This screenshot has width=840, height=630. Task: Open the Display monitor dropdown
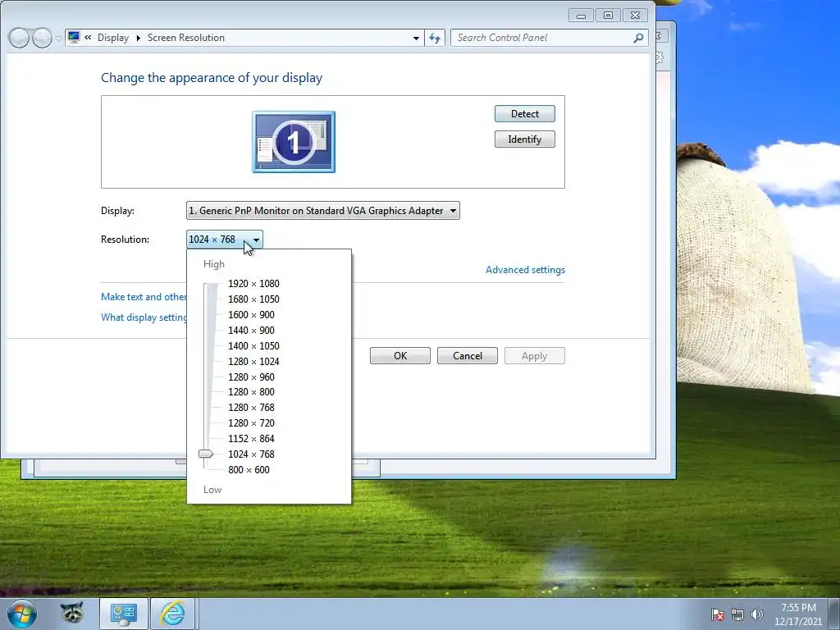(x=322, y=211)
